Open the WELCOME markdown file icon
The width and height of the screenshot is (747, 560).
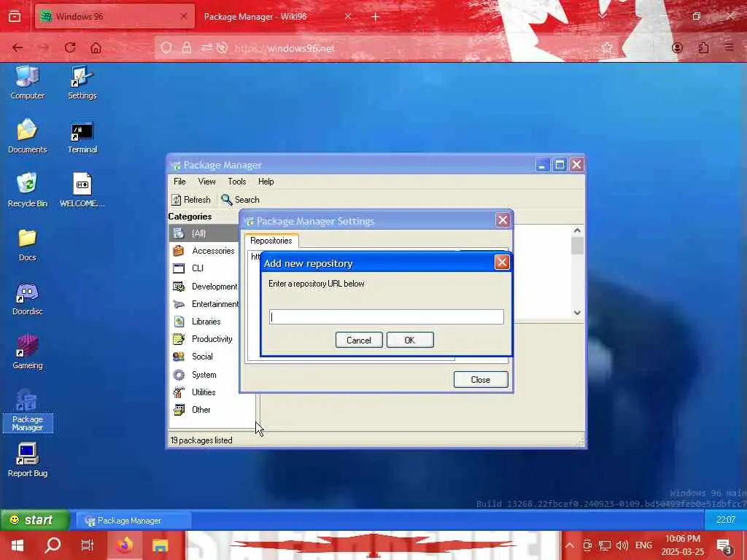click(82, 190)
